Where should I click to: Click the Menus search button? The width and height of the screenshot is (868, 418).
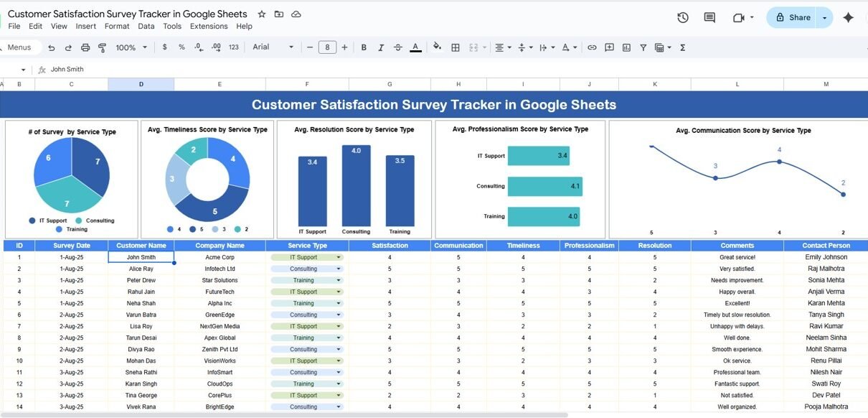[19, 47]
